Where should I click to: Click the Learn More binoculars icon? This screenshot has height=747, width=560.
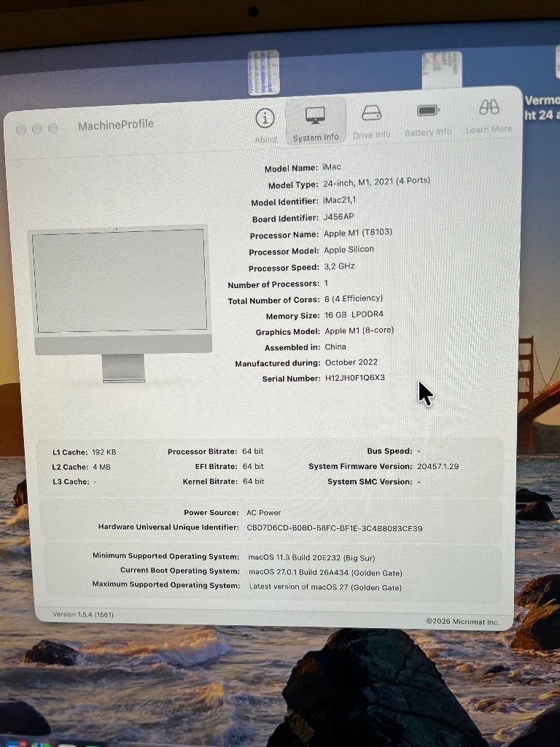pos(489,108)
